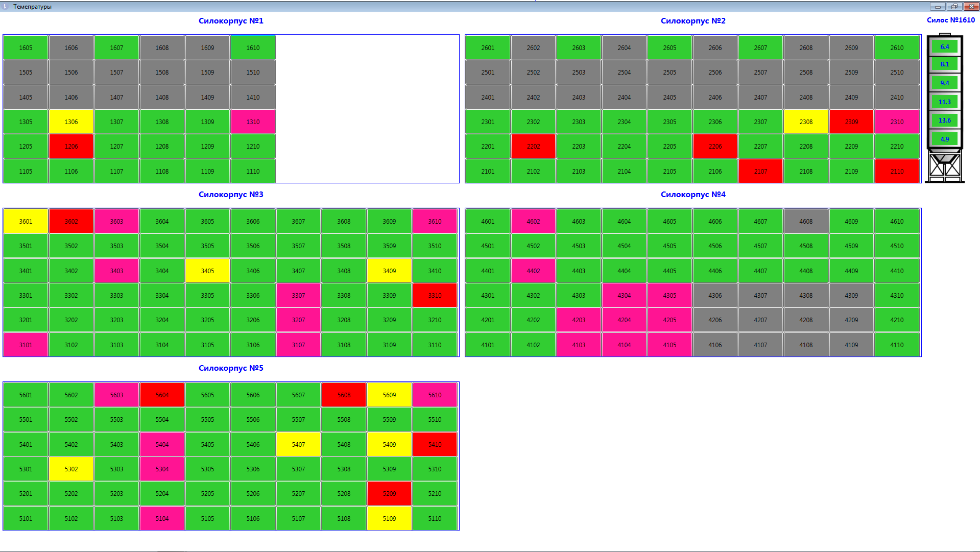This screenshot has width=980, height=552.
Task: Select green silo cell 4110
Action: point(897,345)
